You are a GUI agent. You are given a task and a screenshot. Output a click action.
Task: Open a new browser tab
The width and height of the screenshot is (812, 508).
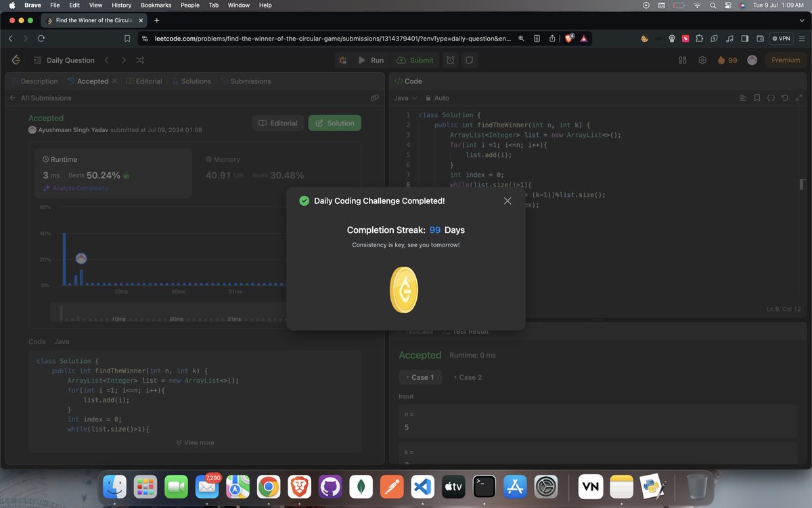156,20
